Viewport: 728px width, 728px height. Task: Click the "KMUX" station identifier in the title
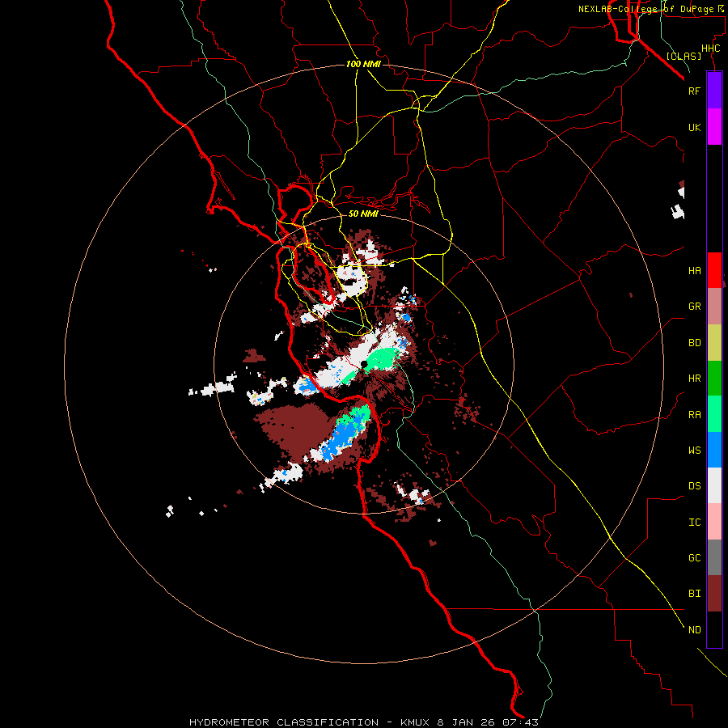click(x=417, y=722)
